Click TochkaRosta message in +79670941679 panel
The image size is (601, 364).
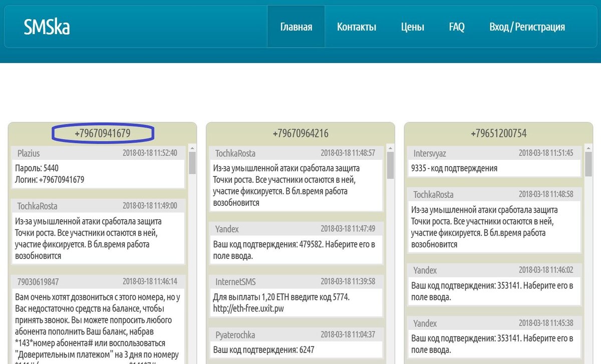(x=98, y=238)
